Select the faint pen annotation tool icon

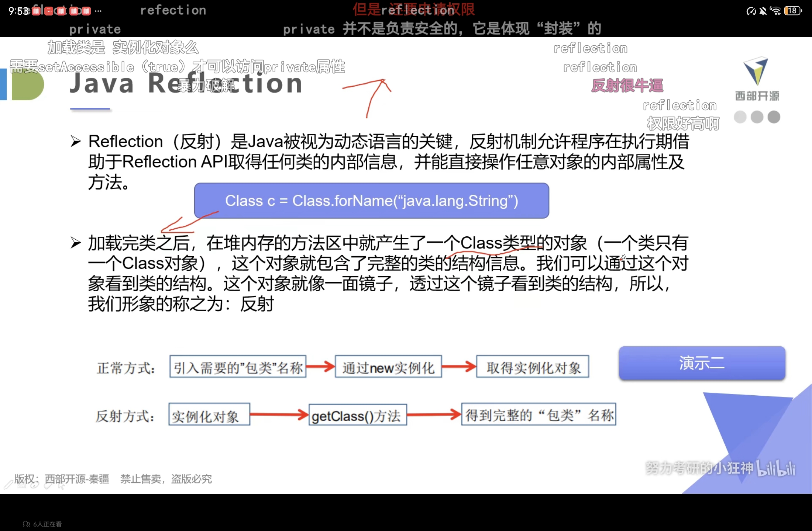pyautogui.click(x=8, y=485)
